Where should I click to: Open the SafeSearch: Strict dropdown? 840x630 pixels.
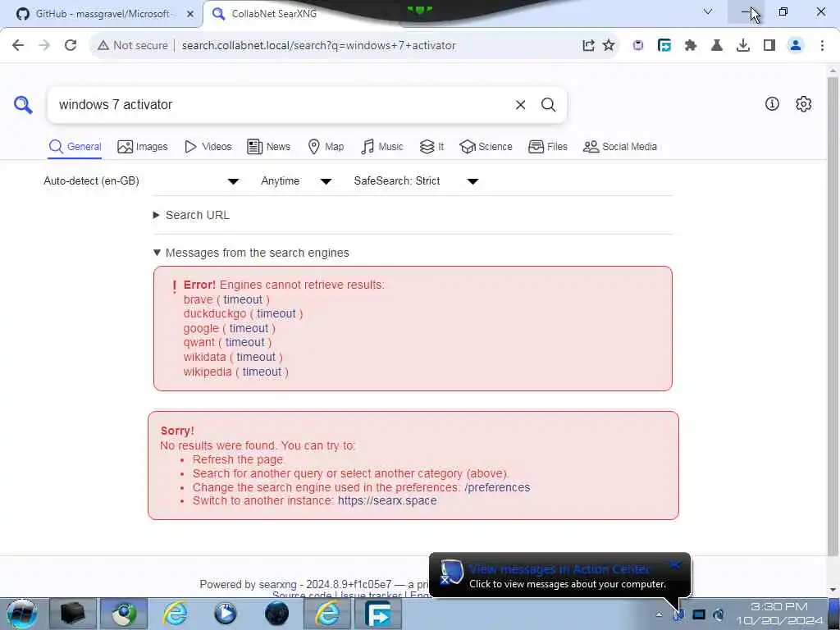(416, 181)
